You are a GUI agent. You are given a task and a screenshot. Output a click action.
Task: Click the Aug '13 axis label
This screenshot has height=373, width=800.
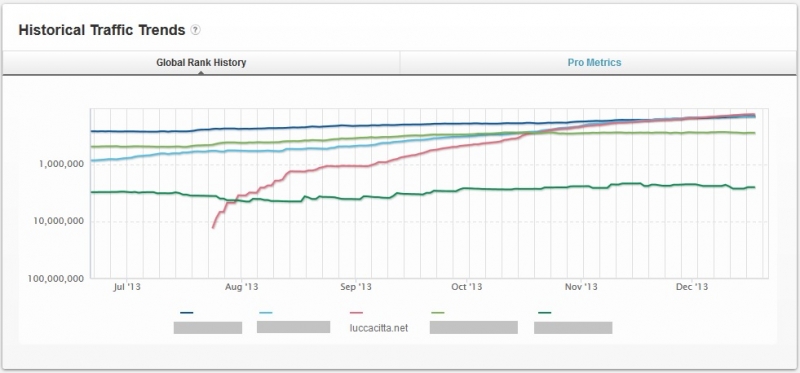pyautogui.click(x=241, y=287)
